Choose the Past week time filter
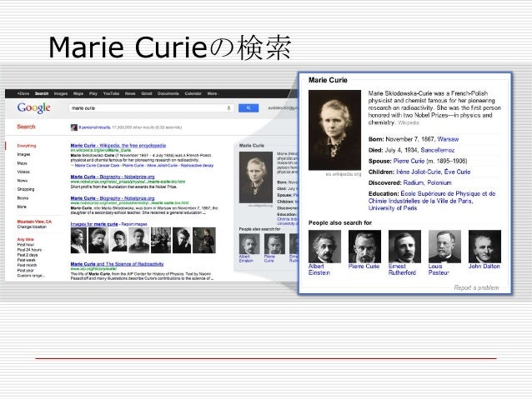The height and width of the screenshot is (399, 532). point(27,260)
